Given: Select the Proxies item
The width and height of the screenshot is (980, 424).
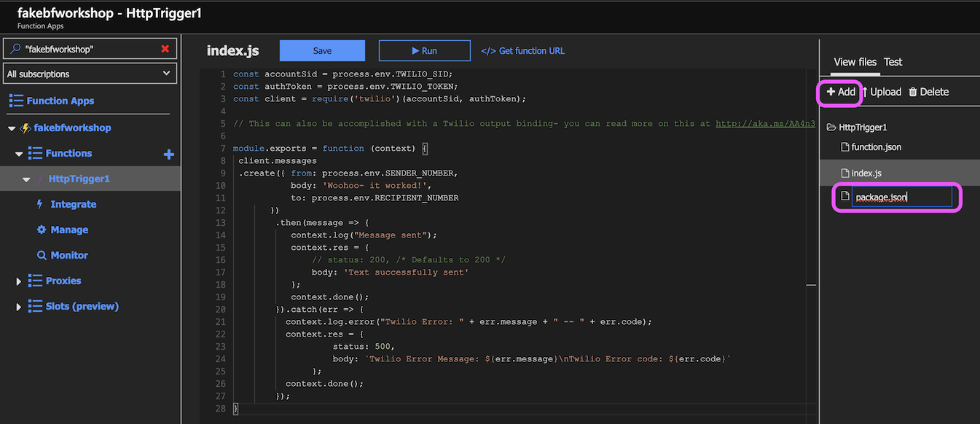Looking at the screenshot, I should click(x=63, y=280).
